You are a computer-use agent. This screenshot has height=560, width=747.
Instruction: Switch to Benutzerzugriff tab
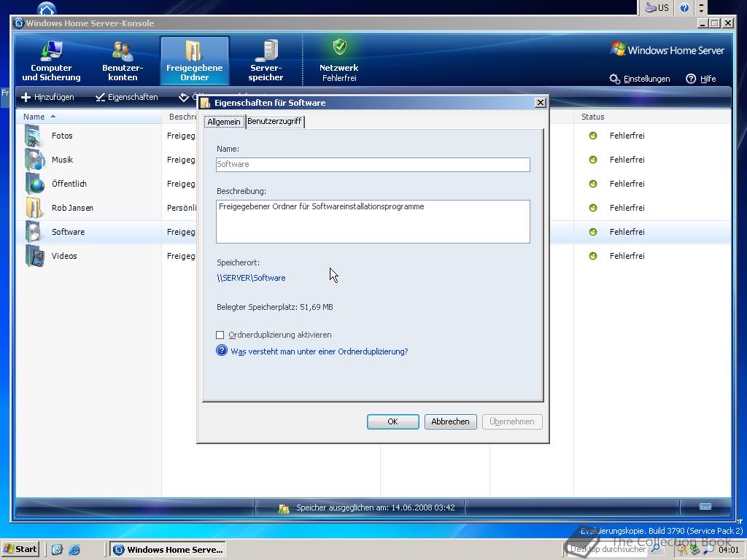(x=274, y=122)
